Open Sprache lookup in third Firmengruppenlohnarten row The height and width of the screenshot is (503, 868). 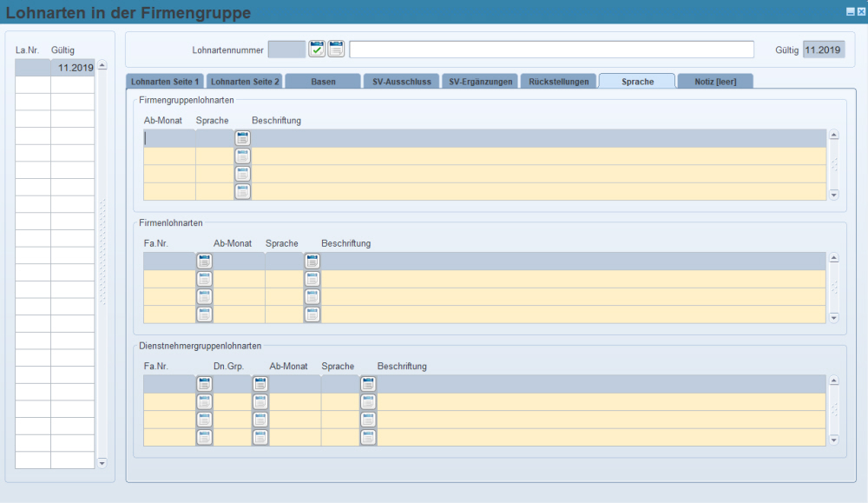tap(242, 174)
